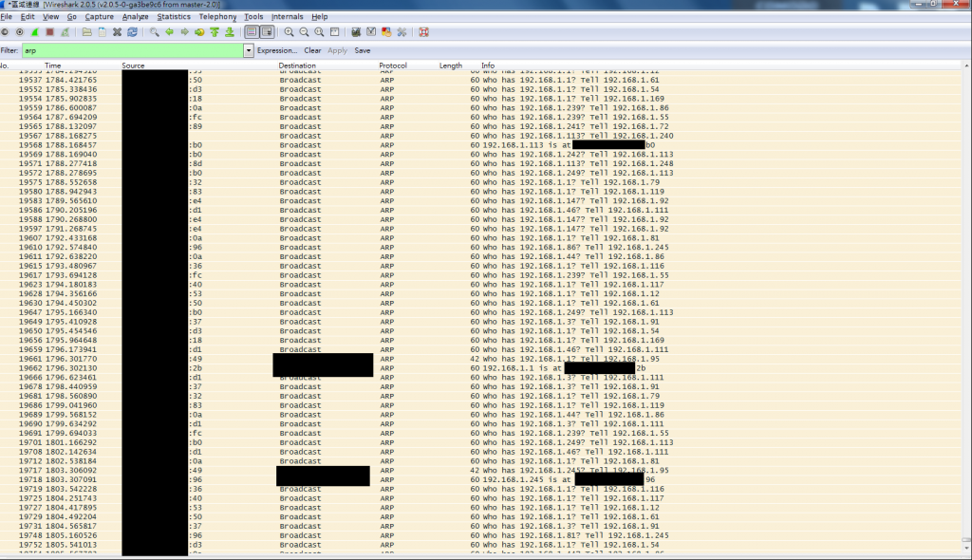
Task: Select packet 19748 row
Action: [x=480, y=536]
